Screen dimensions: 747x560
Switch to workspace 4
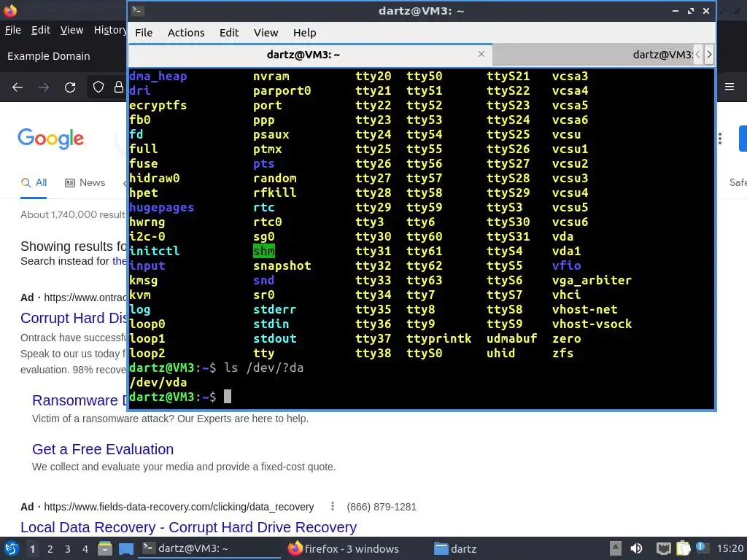click(85, 549)
